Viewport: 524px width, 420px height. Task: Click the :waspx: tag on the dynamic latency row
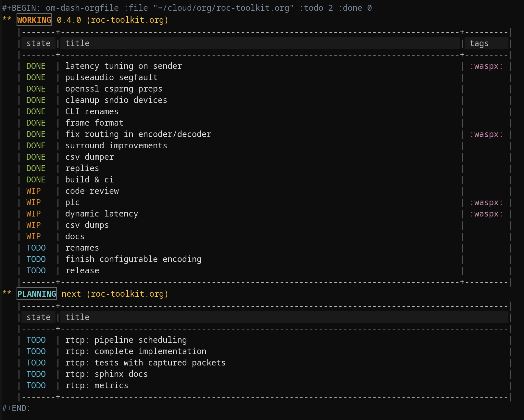486,214
